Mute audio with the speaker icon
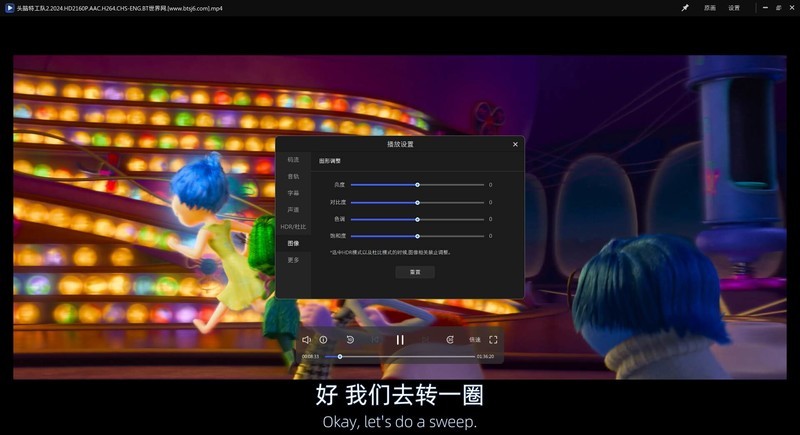 click(x=306, y=340)
